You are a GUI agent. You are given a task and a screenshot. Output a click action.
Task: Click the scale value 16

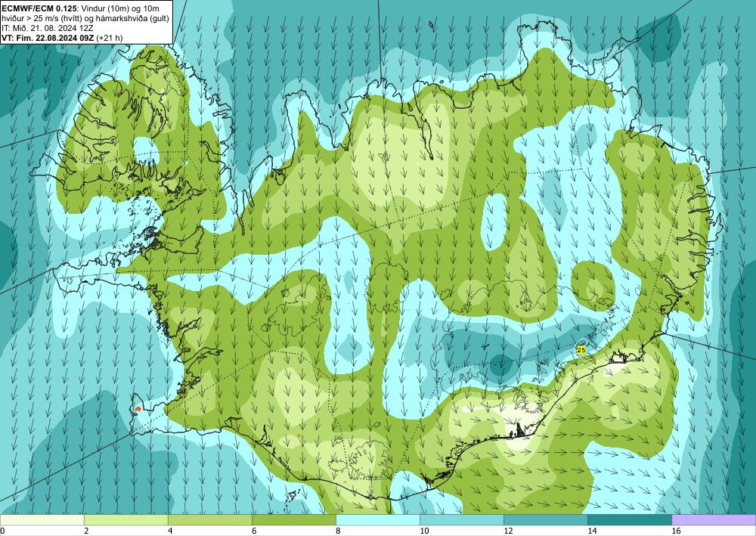tap(676, 531)
